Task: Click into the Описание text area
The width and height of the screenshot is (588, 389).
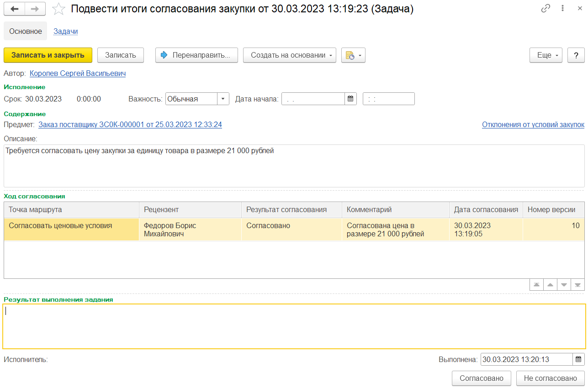Action: click(294, 166)
